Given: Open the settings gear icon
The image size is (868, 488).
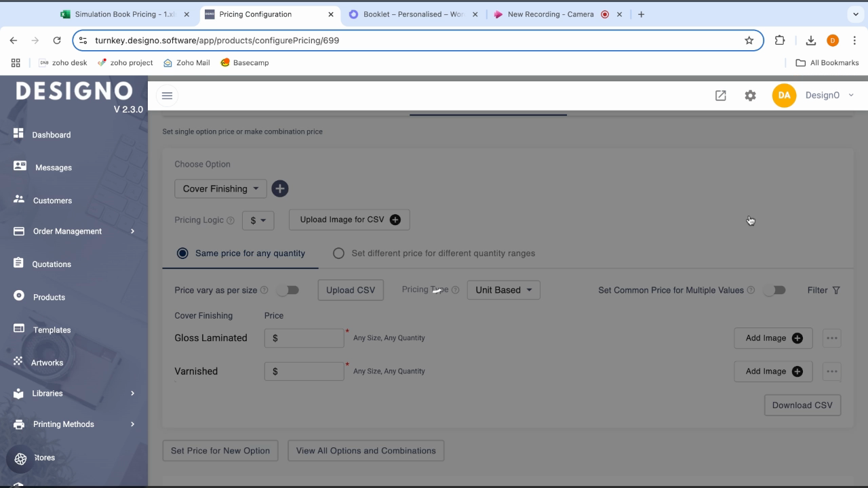Looking at the screenshot, I should [x=750, y=96].
